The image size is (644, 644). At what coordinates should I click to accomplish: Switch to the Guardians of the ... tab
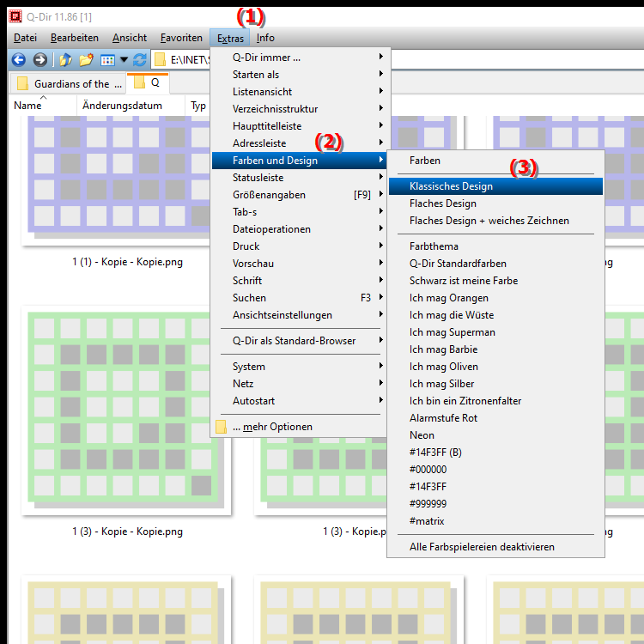(x=69, y=84)
